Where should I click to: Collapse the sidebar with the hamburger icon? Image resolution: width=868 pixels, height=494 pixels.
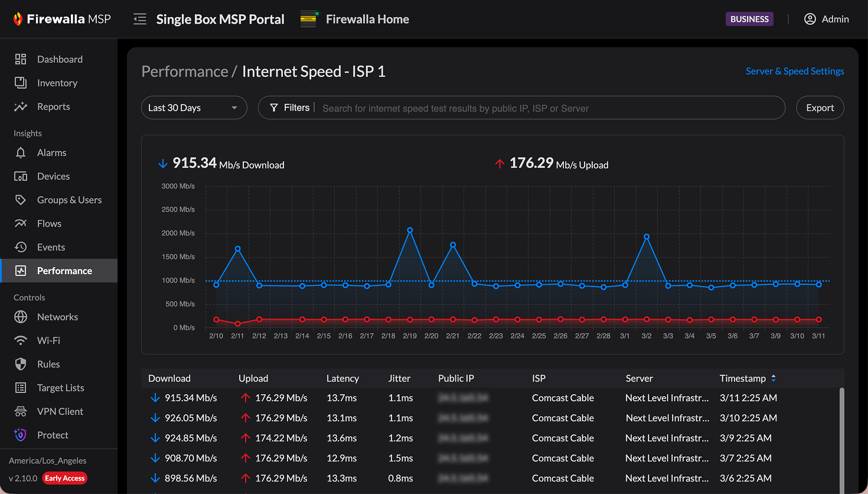[x=140, y=19]
